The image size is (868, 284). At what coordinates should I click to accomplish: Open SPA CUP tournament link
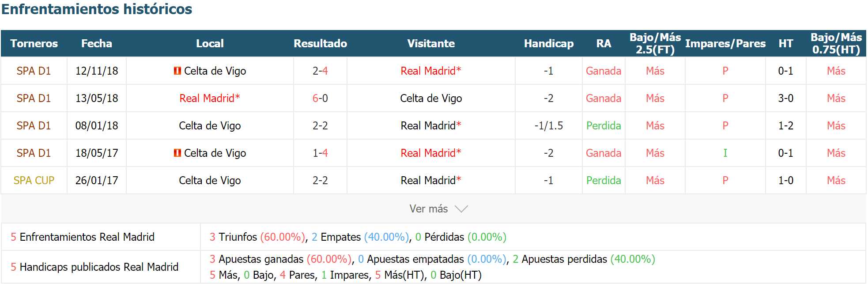coord(34,180)
